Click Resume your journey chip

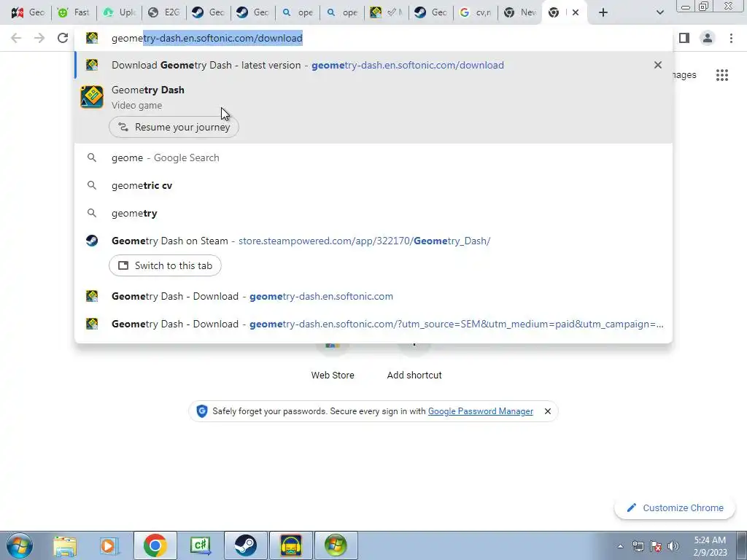pyautogui.click(x=174, y=127)
